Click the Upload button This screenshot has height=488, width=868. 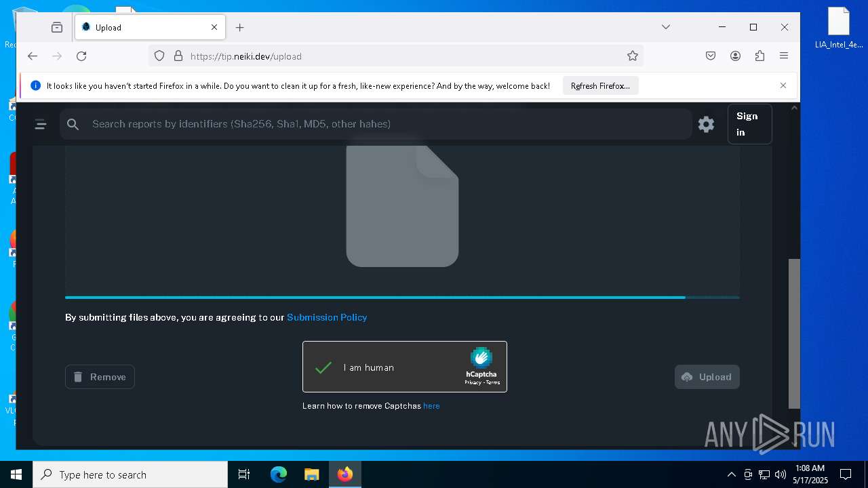tap(707, 377)
